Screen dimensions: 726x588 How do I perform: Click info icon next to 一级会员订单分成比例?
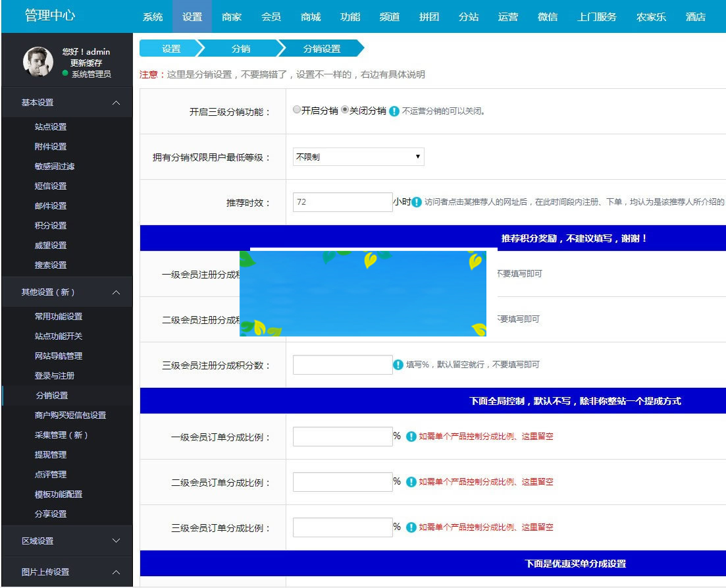[410, 435]
